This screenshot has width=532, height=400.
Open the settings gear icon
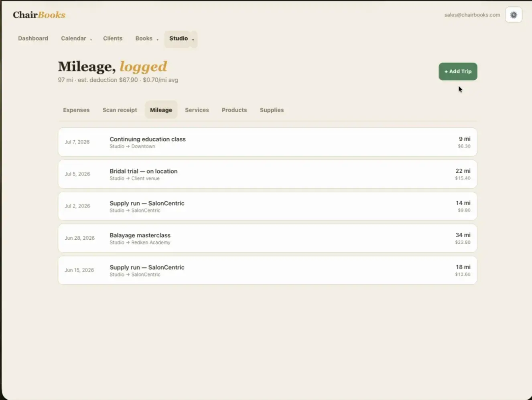click(513, 15)
